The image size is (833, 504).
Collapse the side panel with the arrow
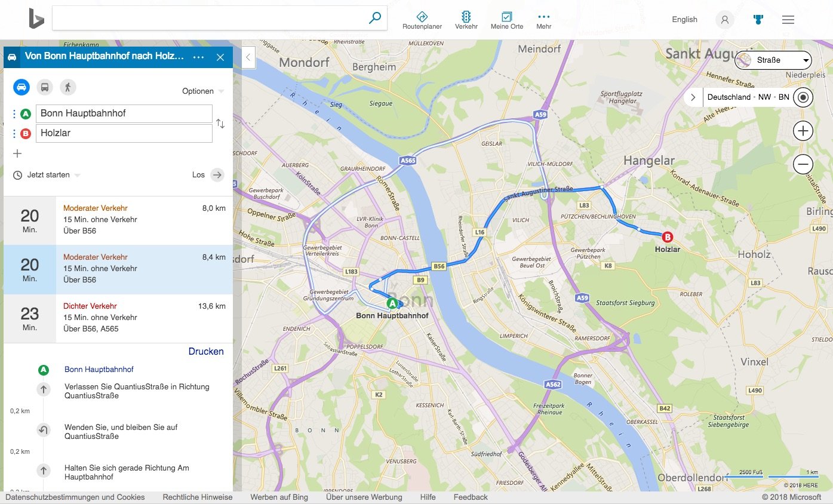pyautogui.click(x=248, y=57)
